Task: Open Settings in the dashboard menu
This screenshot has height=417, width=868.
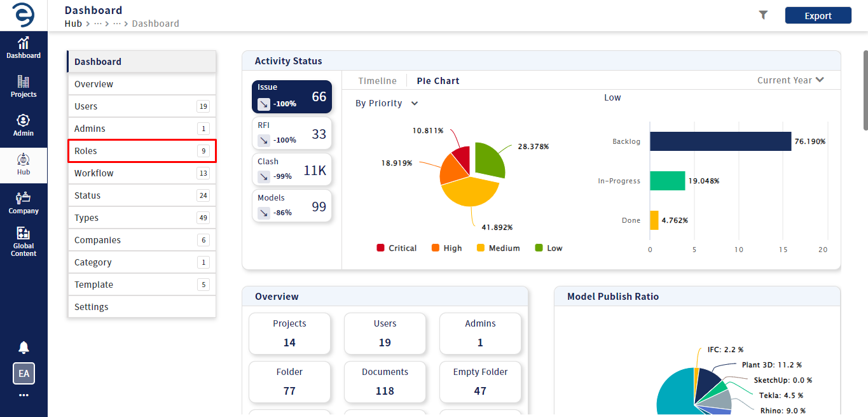Action: point(142,307)
